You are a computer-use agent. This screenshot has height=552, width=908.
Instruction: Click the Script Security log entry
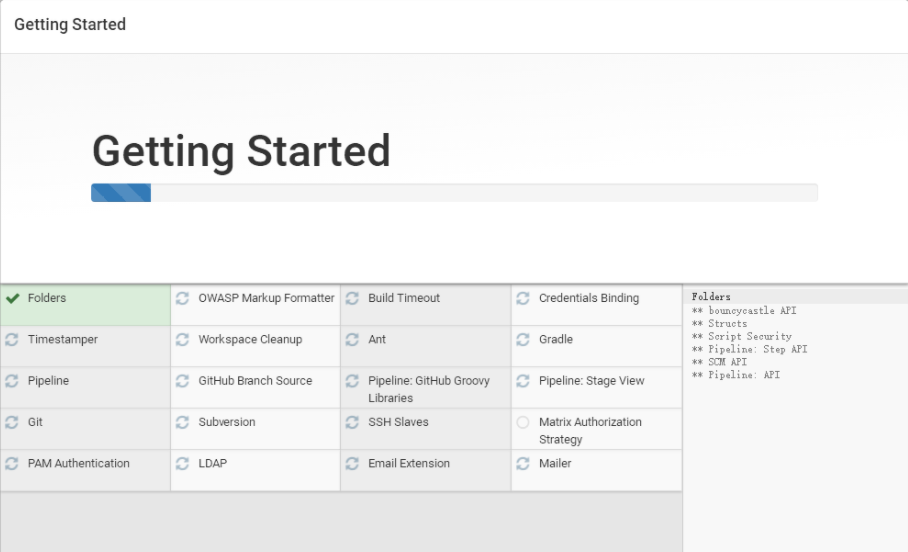point(742,336)
